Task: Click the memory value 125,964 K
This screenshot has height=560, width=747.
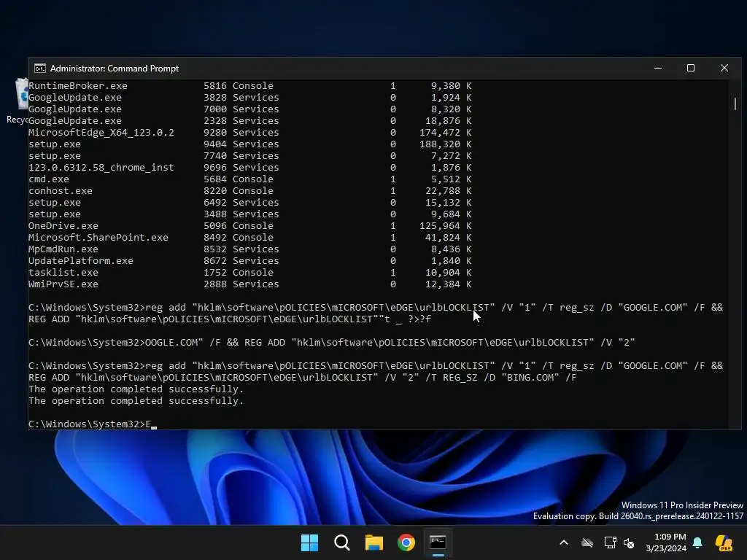Action: click(446, 226)
